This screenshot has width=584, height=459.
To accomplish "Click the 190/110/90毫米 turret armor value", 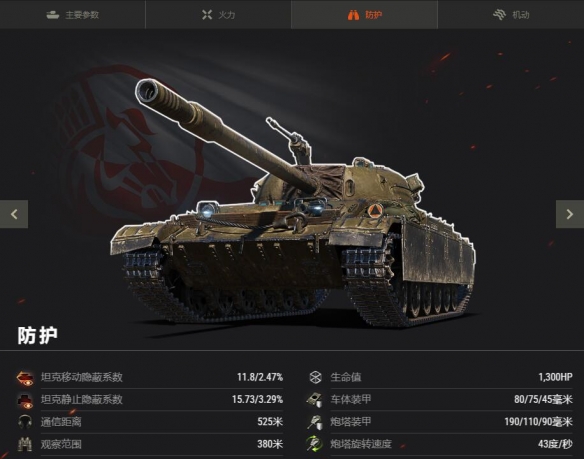I will 538,422.
